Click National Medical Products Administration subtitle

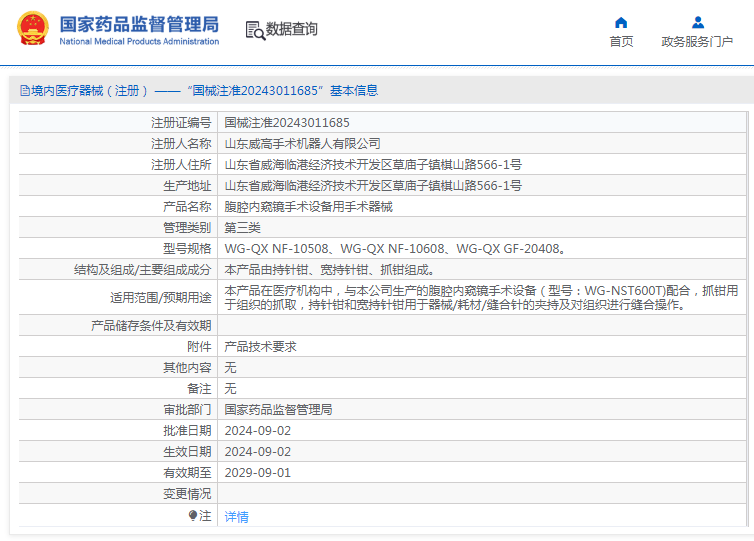click(x=139, y=42)
